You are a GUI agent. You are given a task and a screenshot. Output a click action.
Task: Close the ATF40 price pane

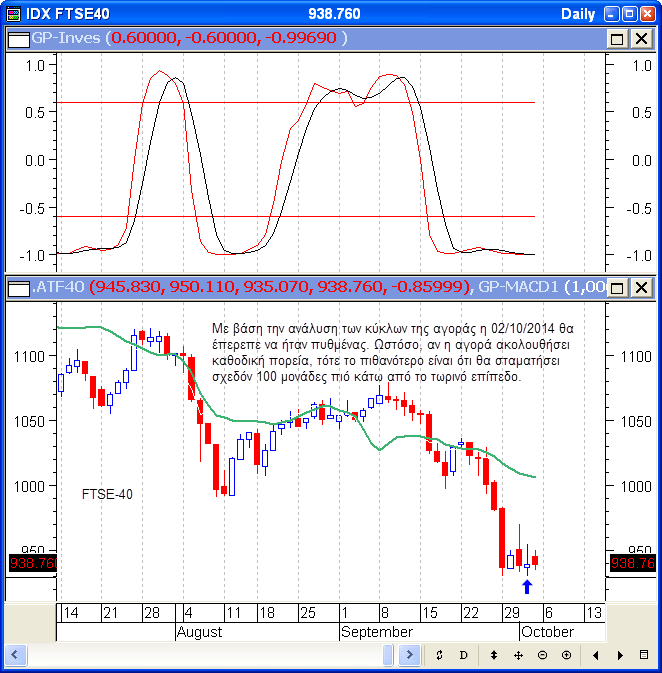[x=641, y=288]
